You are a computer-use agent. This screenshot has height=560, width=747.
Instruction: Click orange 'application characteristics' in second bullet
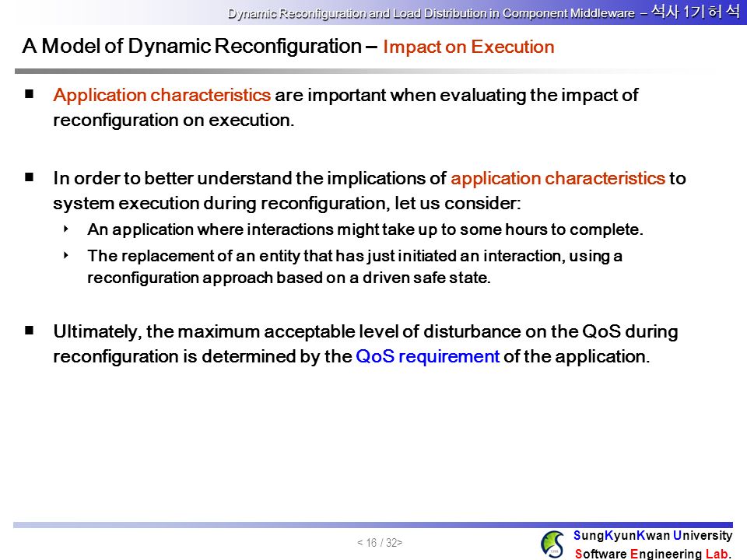[x=558, y=178]
